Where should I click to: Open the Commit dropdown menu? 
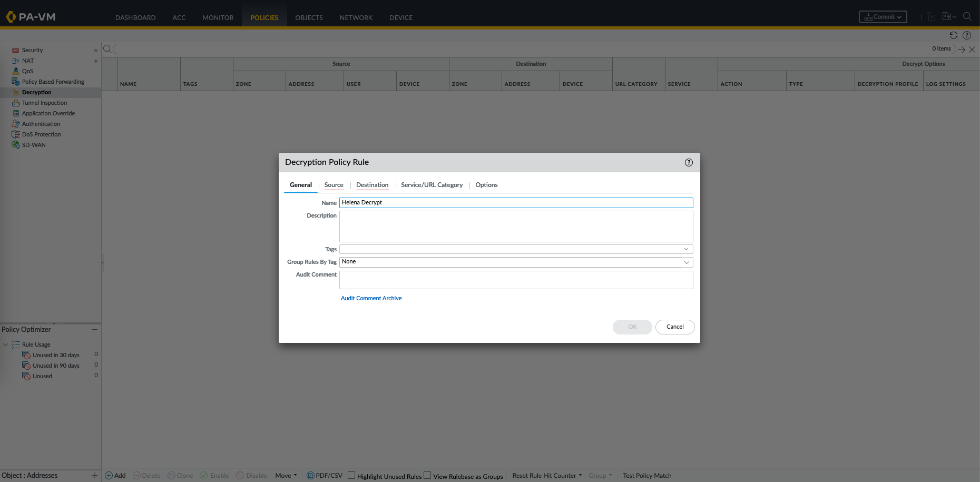point(883,17)
